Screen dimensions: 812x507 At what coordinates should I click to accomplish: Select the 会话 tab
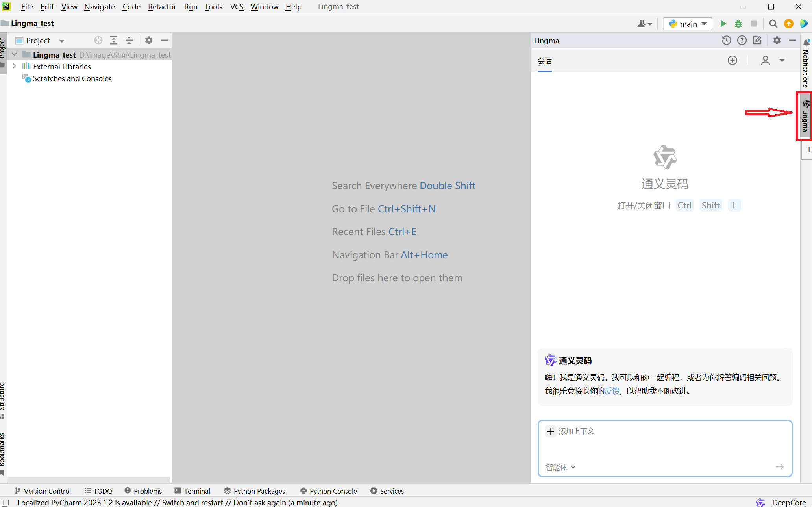click(x=545, y=61)
